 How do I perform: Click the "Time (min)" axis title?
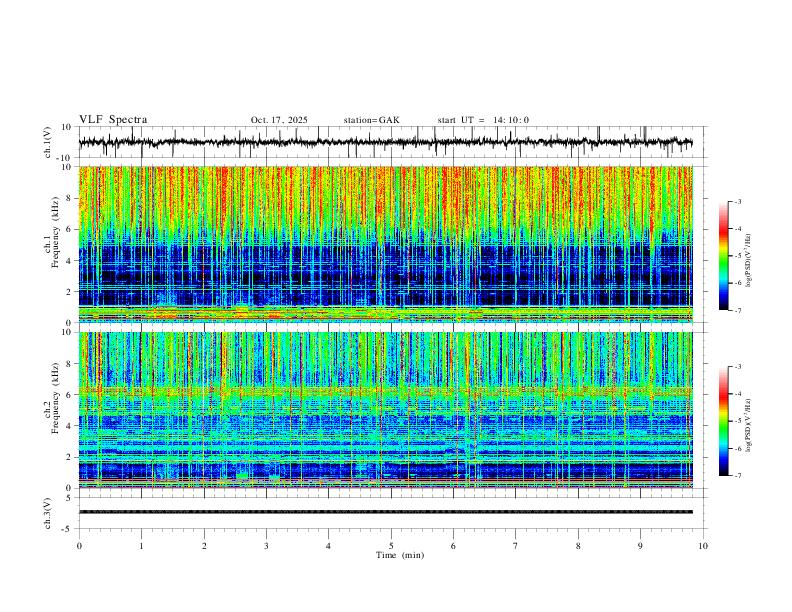coord(400,555)
